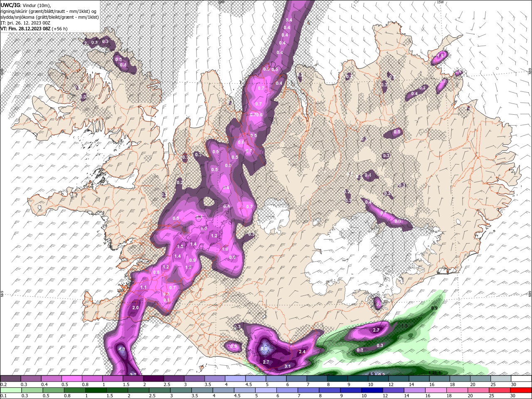Viewport: 532px width, 399px height.
Task: Select the 'rigning/skúrir' legend description line
Action: click(49, 11)
